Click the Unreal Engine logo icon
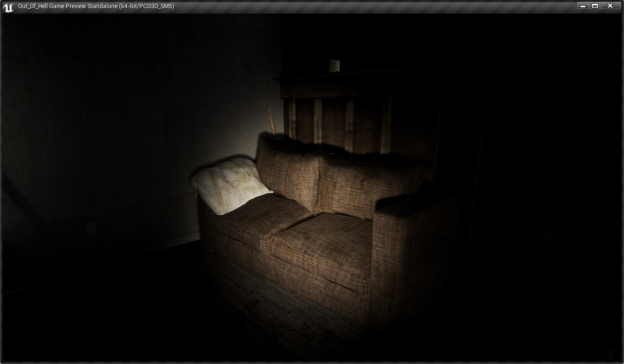Image resolution: width=624 pixels, height=364 pixels. 8,7
